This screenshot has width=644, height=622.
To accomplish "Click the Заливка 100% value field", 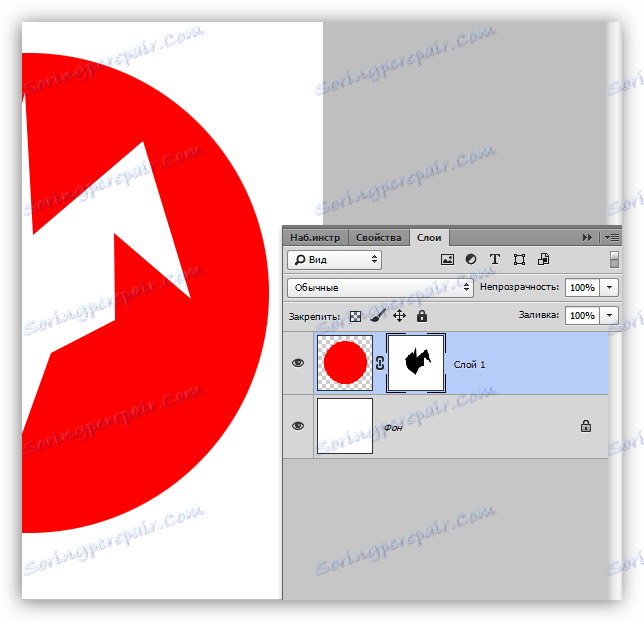I will 582,316.
